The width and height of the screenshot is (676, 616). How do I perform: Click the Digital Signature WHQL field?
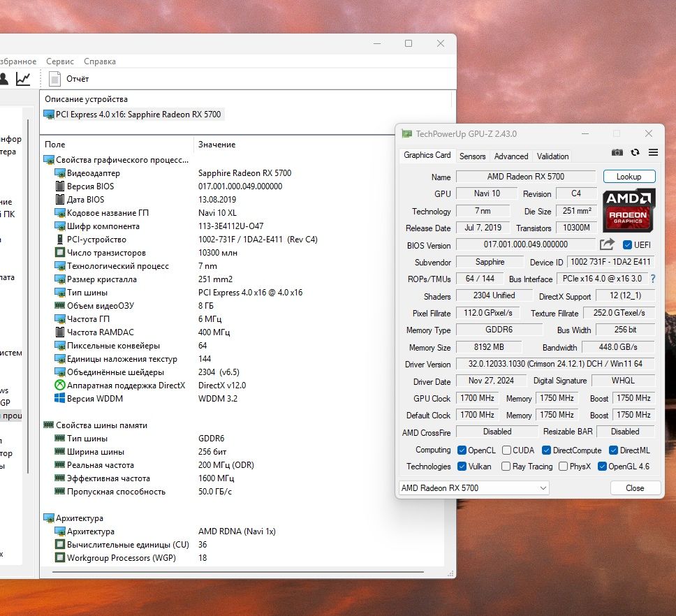(x=623, y=381)
